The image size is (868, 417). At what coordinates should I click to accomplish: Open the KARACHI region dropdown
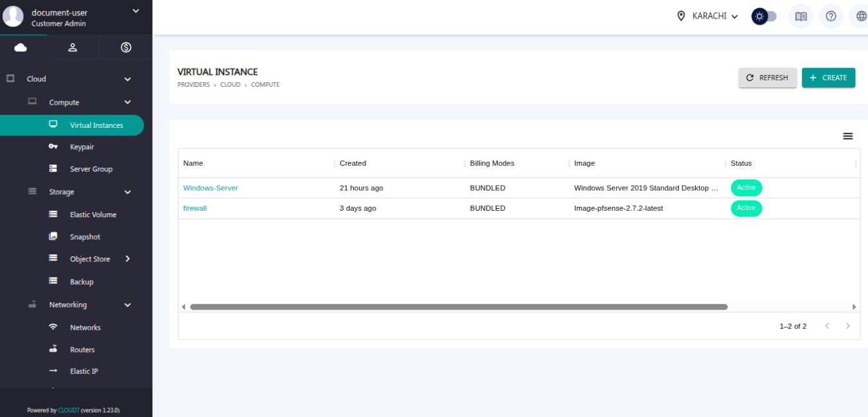pos(708,16)
